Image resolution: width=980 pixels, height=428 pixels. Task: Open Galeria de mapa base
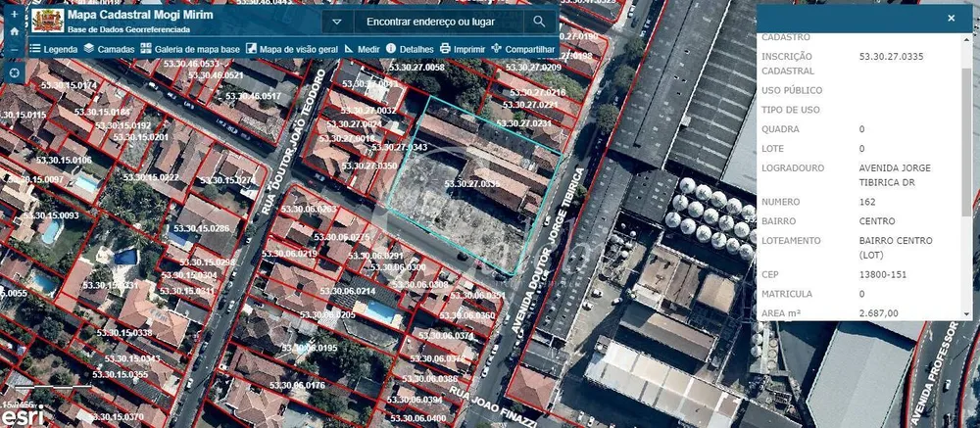(x=190, y=49)
